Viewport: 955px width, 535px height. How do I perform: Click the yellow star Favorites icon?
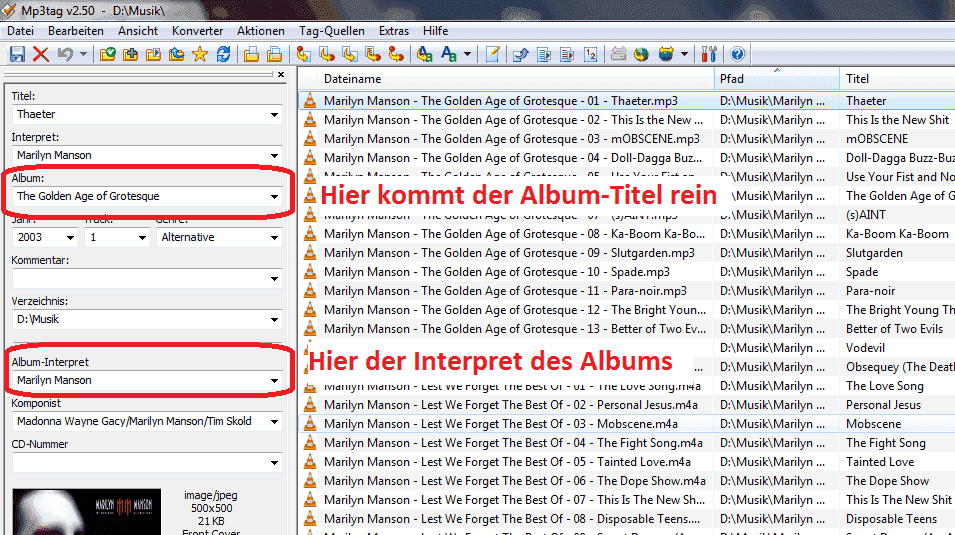[x=200, y=54]
